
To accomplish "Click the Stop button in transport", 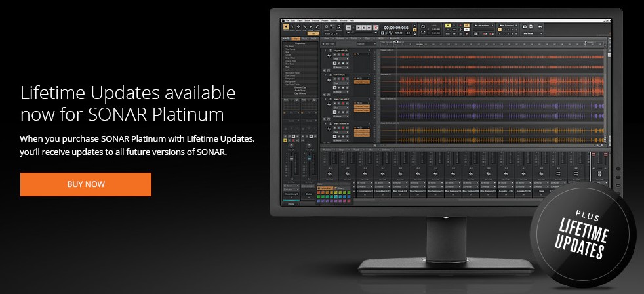I will [x=364, y=28].
